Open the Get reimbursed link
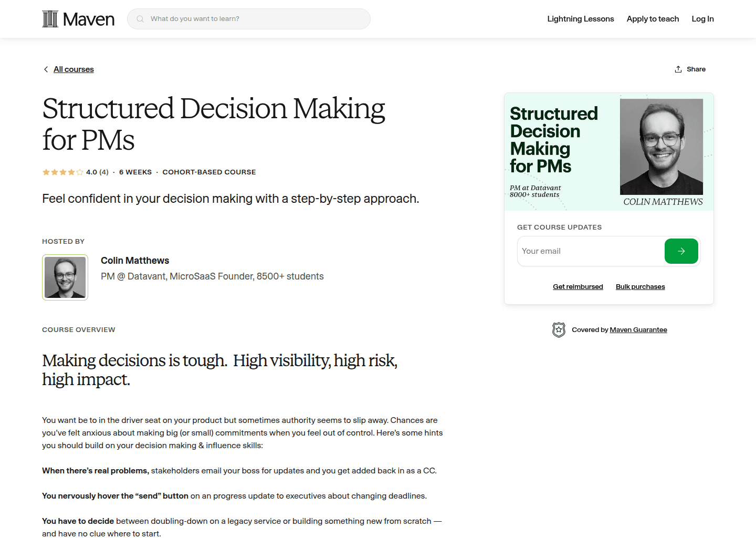 tap(577, 286)
